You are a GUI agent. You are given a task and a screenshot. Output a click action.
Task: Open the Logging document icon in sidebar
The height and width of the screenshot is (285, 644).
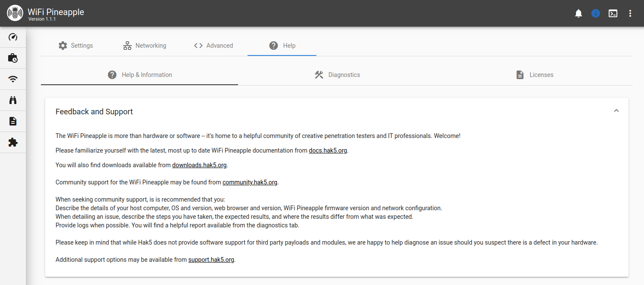click(13, 121)
